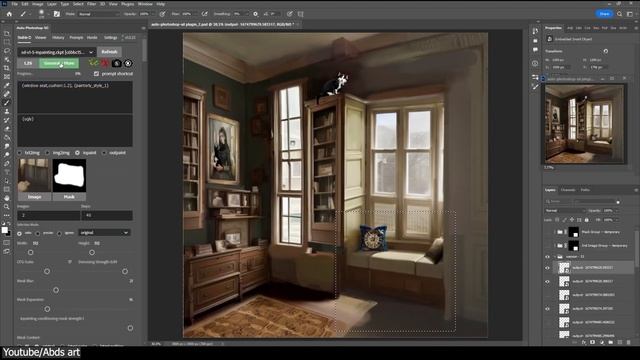The width and height of the screenshot is (640, 360).
Task: Click the black circle icon in plugin panel
Action: [128, 63]
